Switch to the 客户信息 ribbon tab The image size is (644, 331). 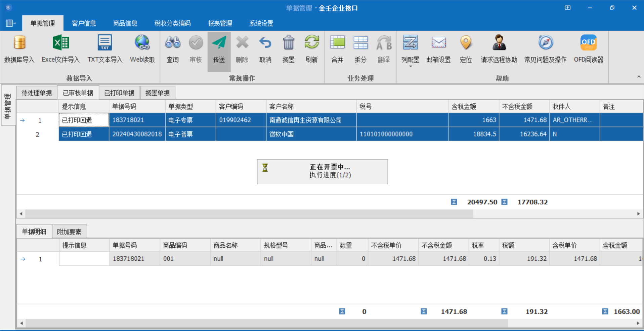[x=84, y=23]
